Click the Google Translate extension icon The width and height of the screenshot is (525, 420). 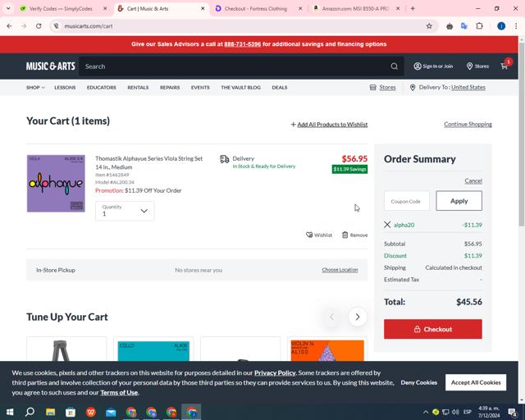click(464, 26)
